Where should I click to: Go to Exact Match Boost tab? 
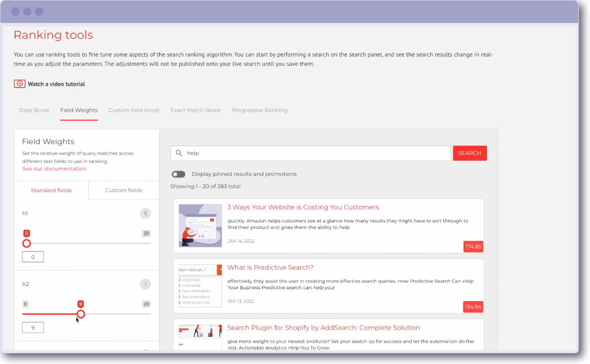[x=196, y=110]
